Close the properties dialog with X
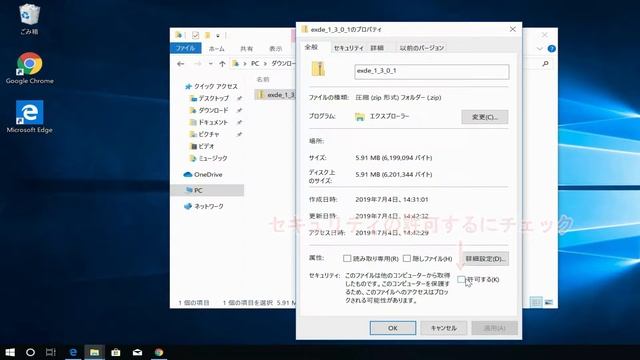The height and width of the screenshot is (360, 640). point(513,29)
